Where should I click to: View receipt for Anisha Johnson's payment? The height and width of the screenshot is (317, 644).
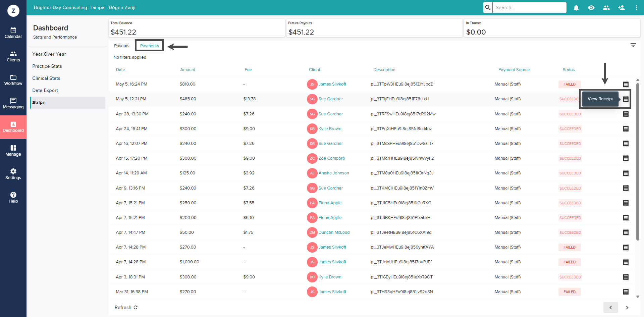(x=626, y=173)
